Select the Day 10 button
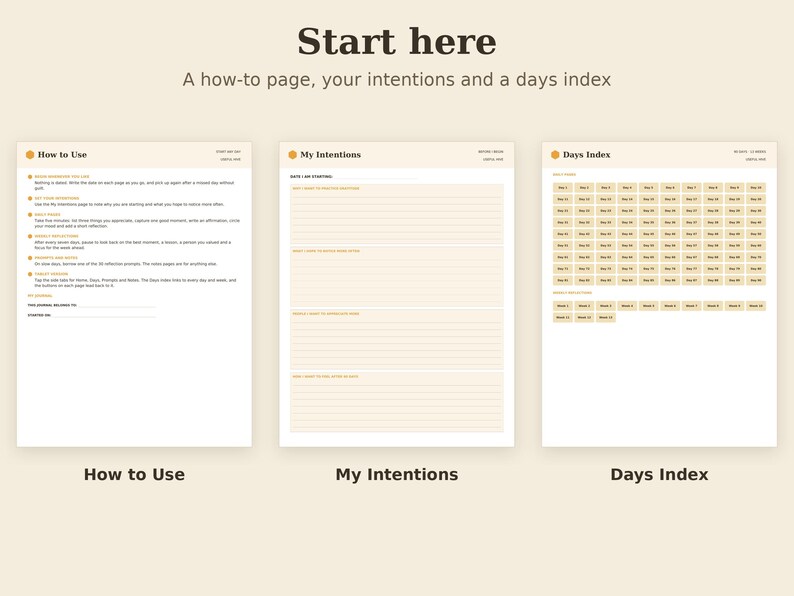 [x=756, y=188]
